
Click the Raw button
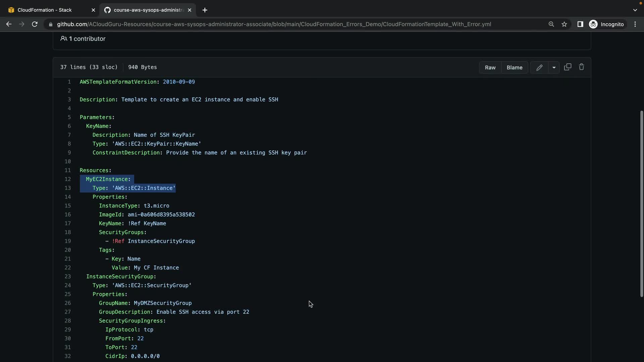(490, 67)
